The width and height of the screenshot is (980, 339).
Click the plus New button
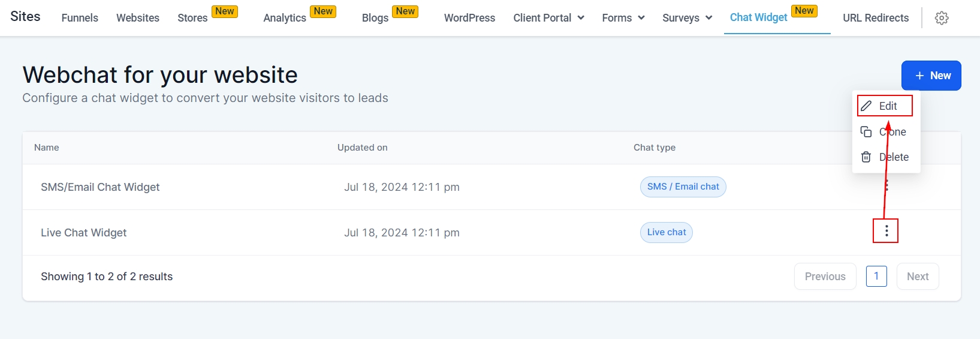pos(931,76)
